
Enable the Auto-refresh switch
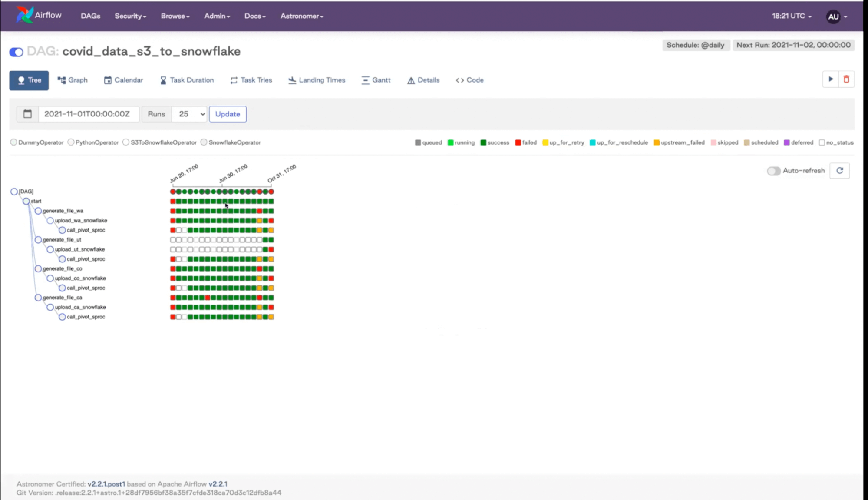[773, 171]
